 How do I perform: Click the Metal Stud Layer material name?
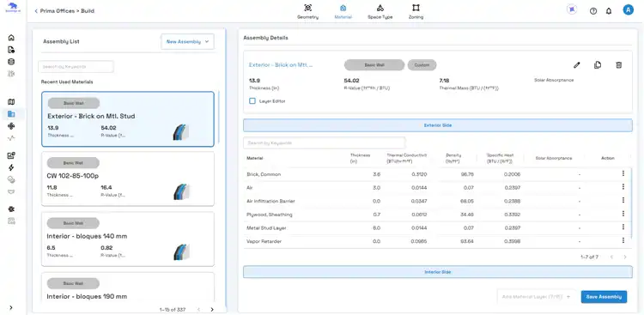pyautogui.click(x=266, y=227)
